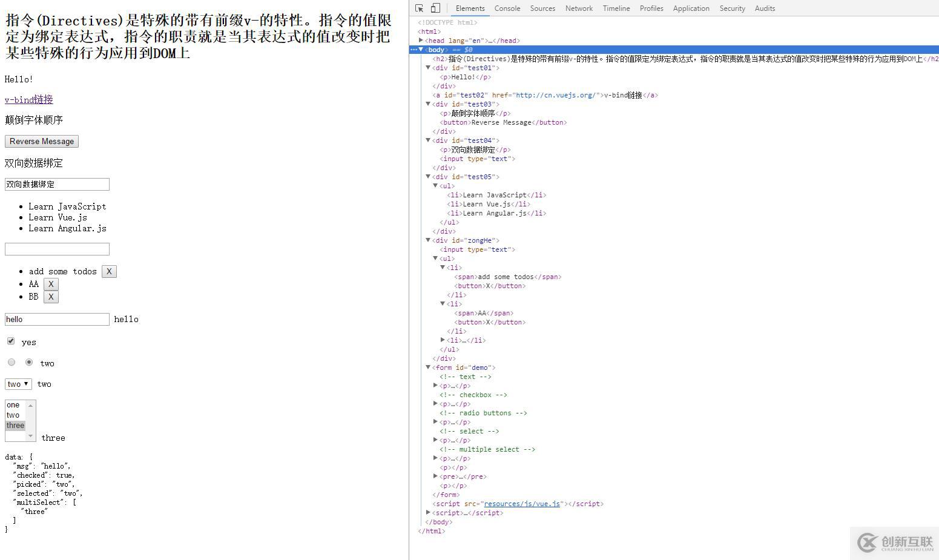Collapse the div#test01 node
Image resolution: width=939 pixels, height=560 pixels.
pos(428,67)
